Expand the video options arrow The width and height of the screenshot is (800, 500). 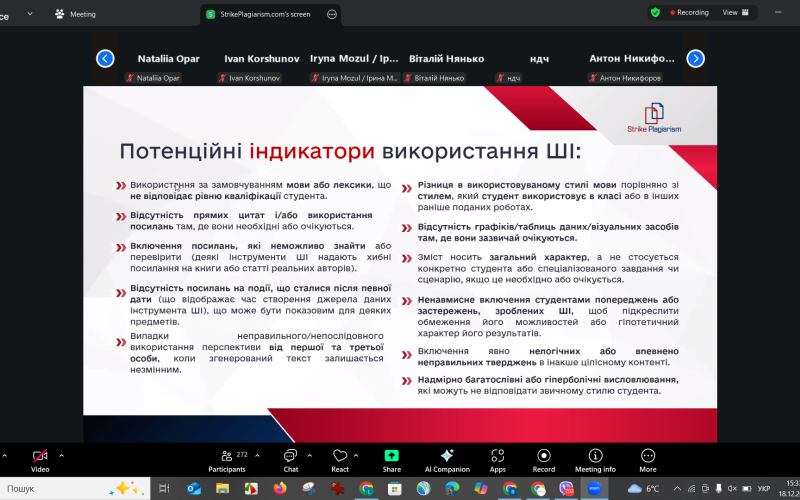coord(62,454)
